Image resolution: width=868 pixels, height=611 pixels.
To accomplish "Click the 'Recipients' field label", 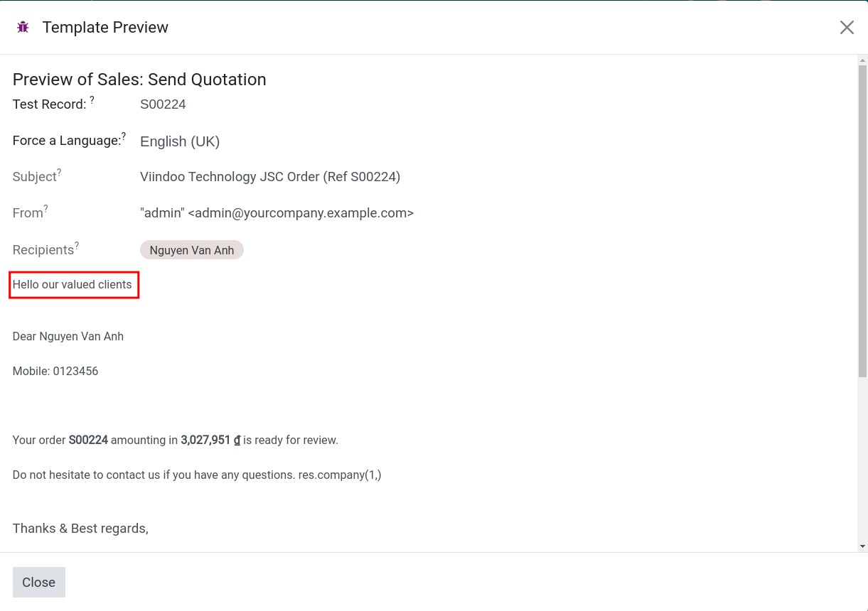I will coord(43,250).
